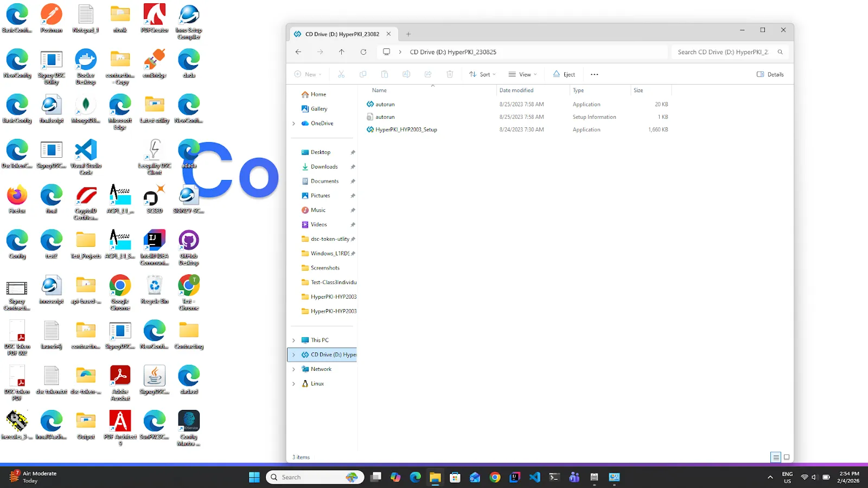Sort by Date modified column header
Viewport: 868px width, 488px height.
tap(516, 91)
